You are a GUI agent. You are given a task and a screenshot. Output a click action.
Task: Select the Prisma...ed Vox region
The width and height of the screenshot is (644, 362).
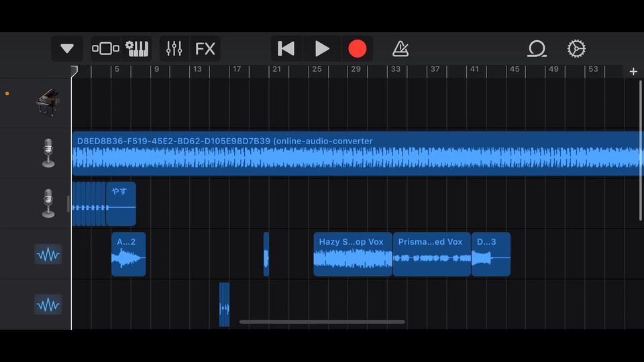432,254
